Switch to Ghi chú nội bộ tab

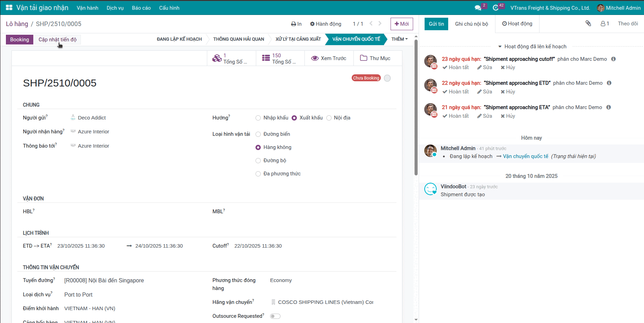click(471, 24)
